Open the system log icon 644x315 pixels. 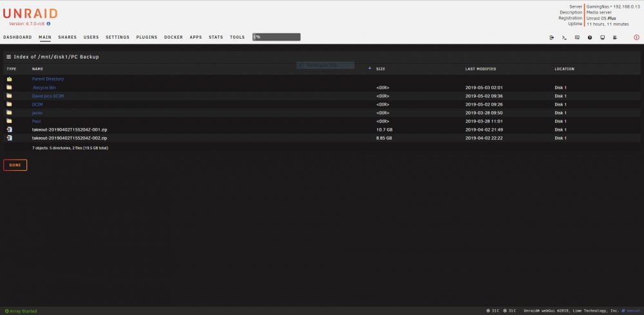point(615,37)
